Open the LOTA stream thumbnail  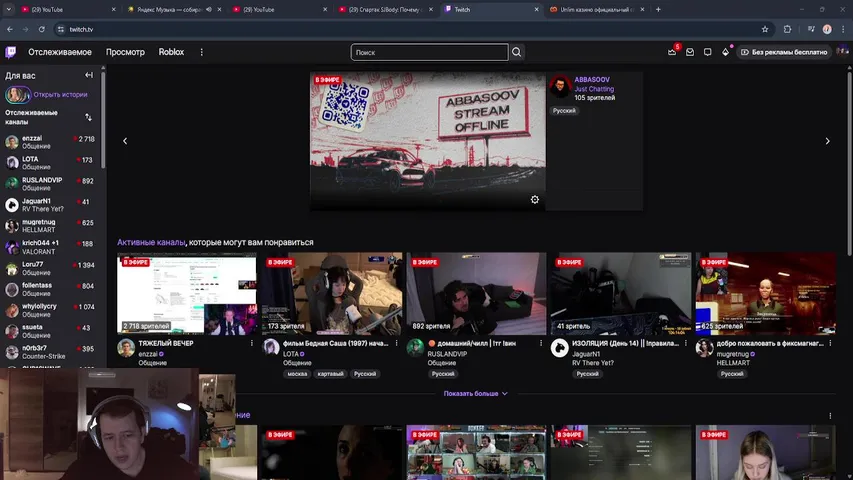click(331, 293)
